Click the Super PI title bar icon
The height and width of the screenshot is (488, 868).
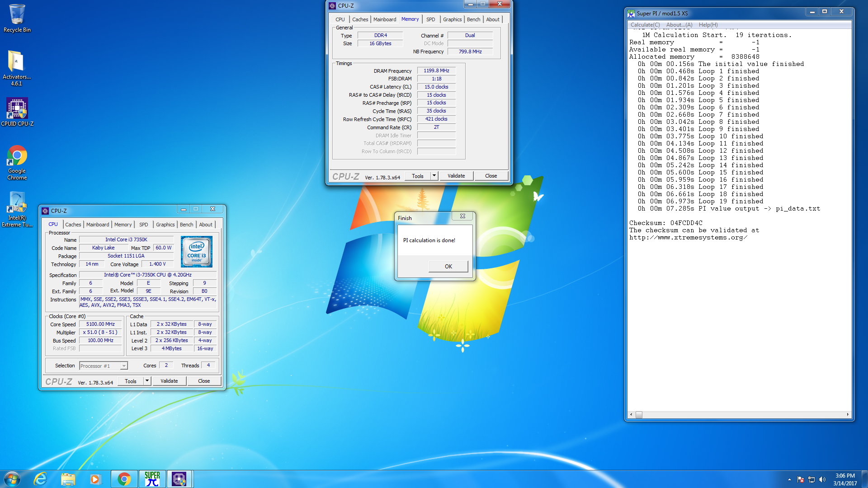tap(631, 13)
